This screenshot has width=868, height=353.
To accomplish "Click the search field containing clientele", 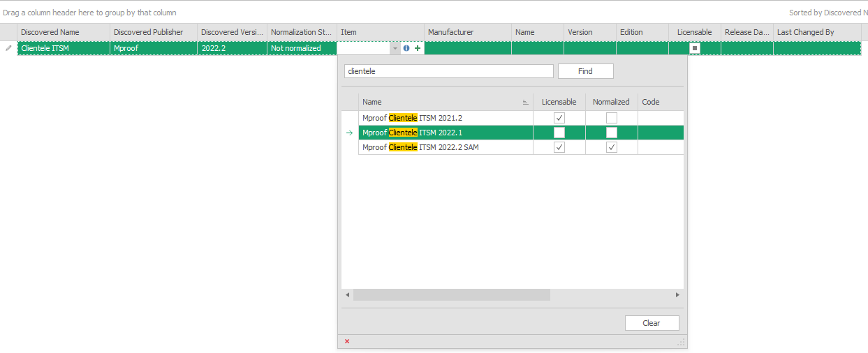I will (x=448, y=71).
